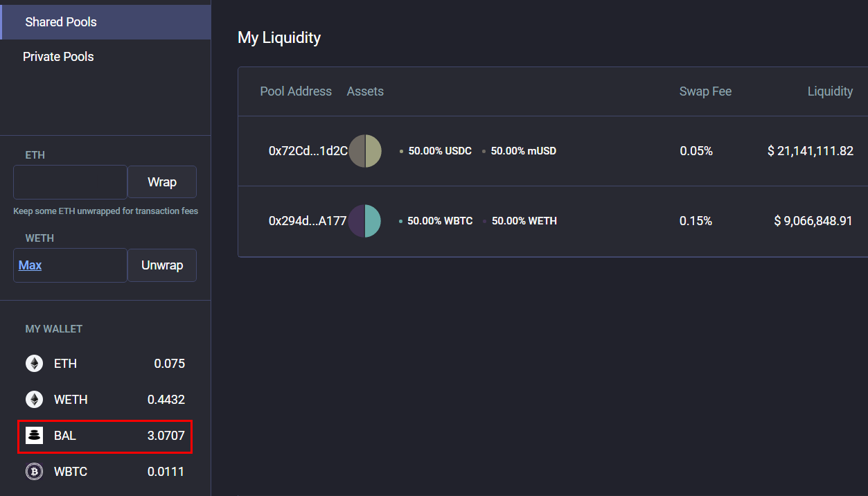Click the Pool Address column header
This screenshot has height=496, width=868.
point(296,91)
